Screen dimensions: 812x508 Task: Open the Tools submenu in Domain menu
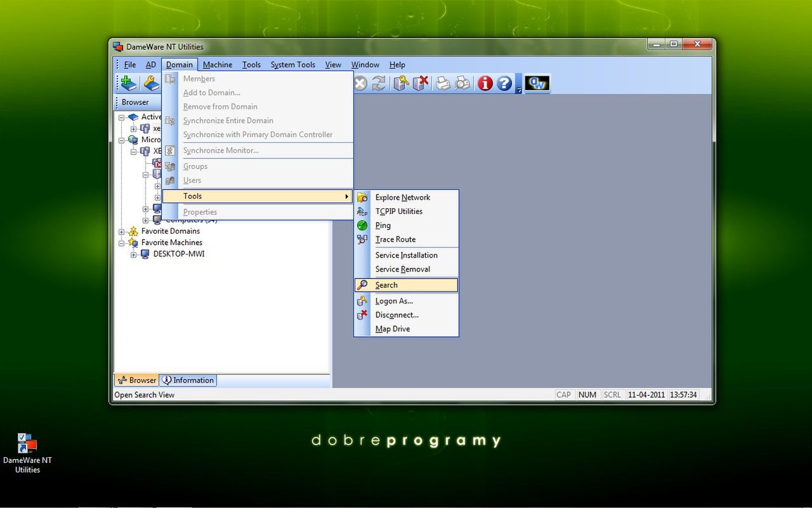258,196
